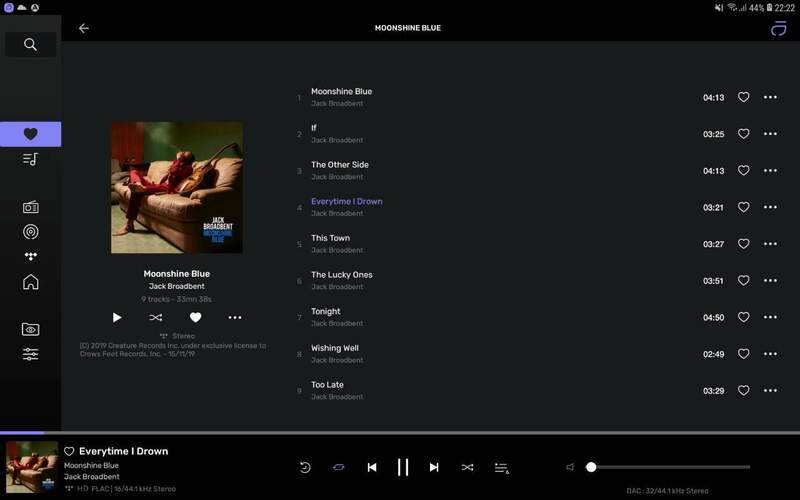Play track The Other Side
Viewport: 800px width, 500px height.
340,165
